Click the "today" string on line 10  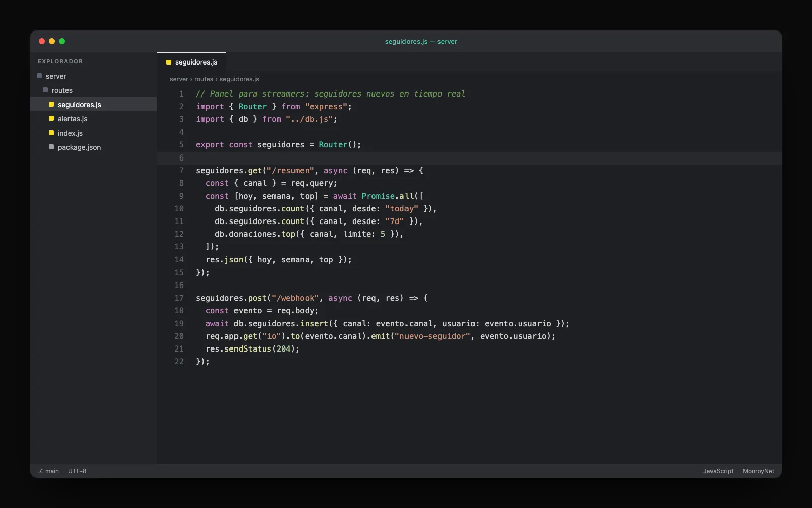coord(401,209)
